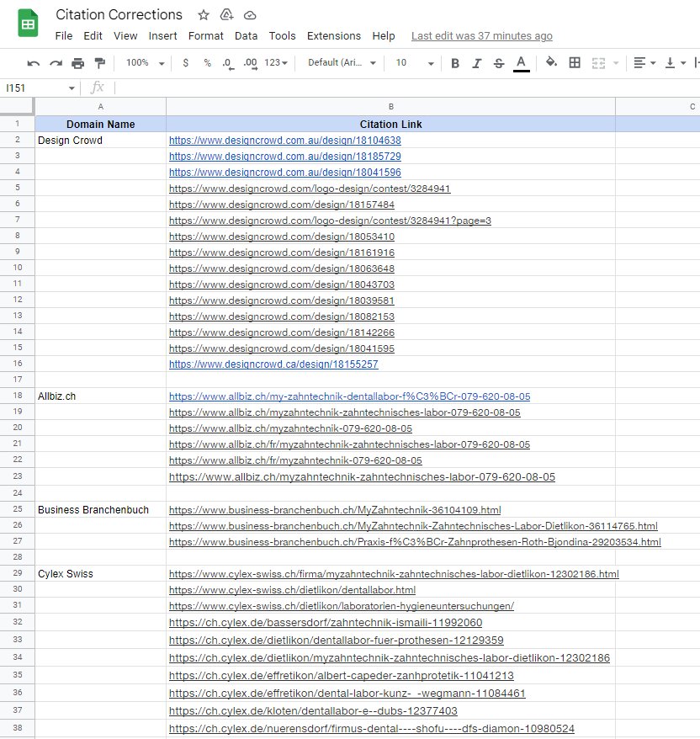Open the Extensions menu
This screenshot has height=739, width=700.
tap(334, 36)
